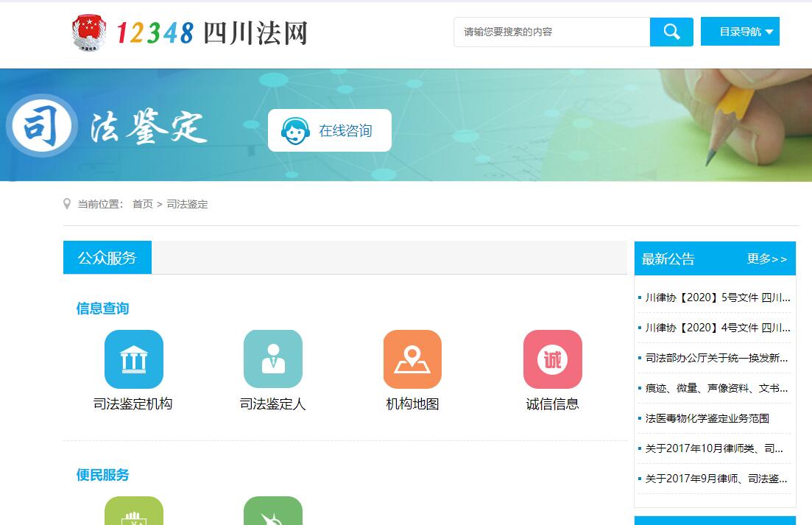The image size is (812, 525).
Task: Click the green icon under 便民服务
Action: [x=273, y=510]
